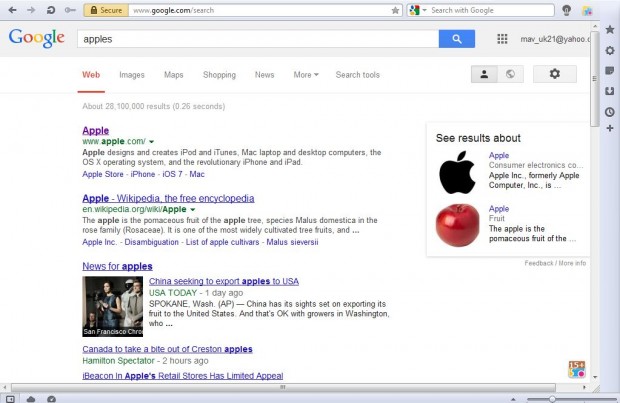
Task: Open the Apple Inc. sitelink under Wikipedia
Action: pos(100,242)
